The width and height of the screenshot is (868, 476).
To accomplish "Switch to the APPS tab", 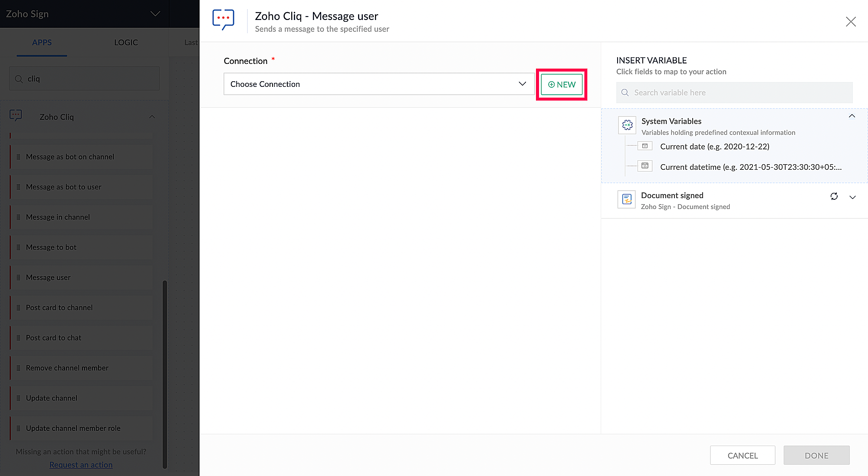I will click(42, 43).
